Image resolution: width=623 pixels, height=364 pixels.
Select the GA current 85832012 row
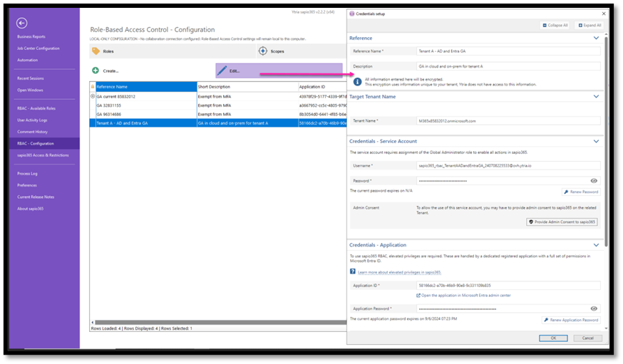point(218,96)
